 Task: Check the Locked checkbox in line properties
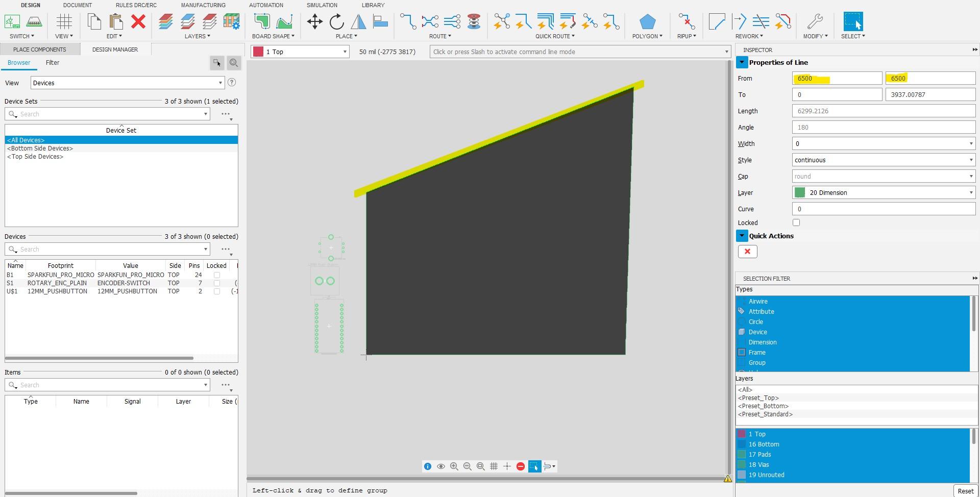(x=796, y=222)
